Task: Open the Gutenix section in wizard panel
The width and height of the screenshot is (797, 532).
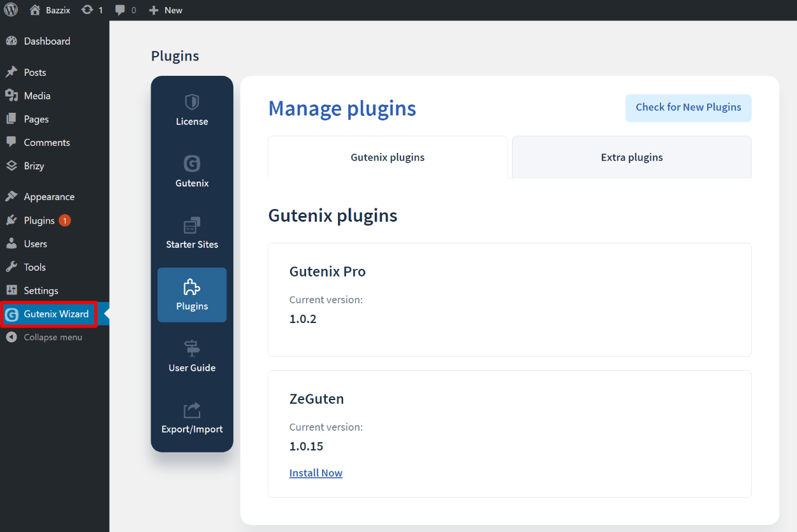Action: pyautogui.click(x=192, y=171)
